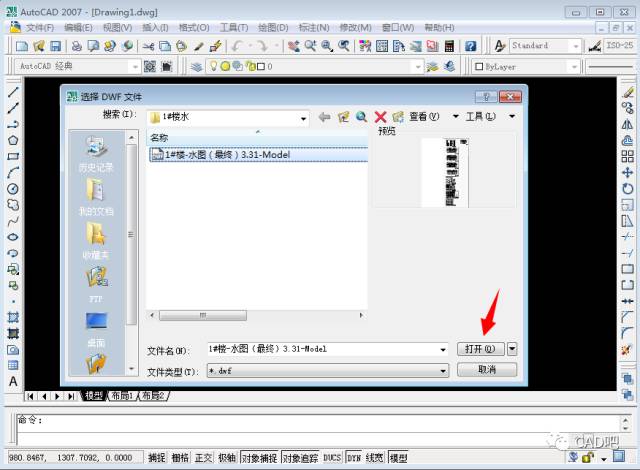The width and height of the screenshot is (640, 470).
Task: Click the 文件名 file name field
Action: pos(320,349)
